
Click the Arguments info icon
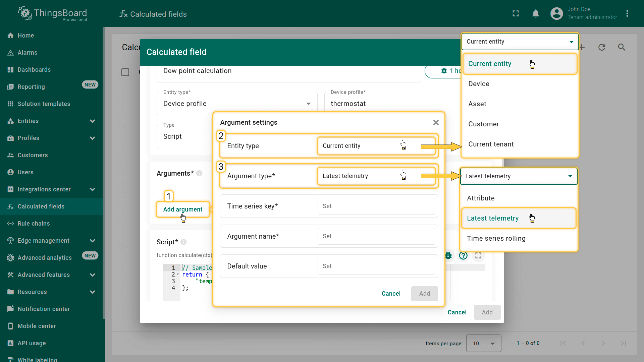tap(199, 173)
